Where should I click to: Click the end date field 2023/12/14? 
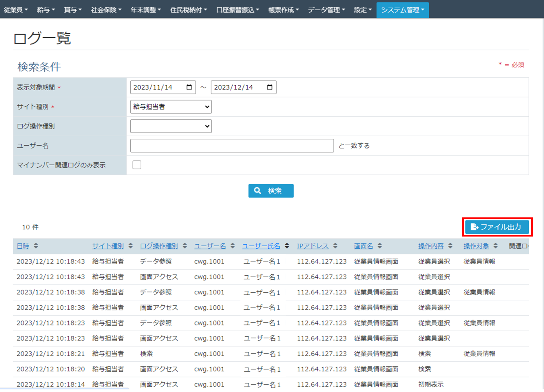coord(244,87)
